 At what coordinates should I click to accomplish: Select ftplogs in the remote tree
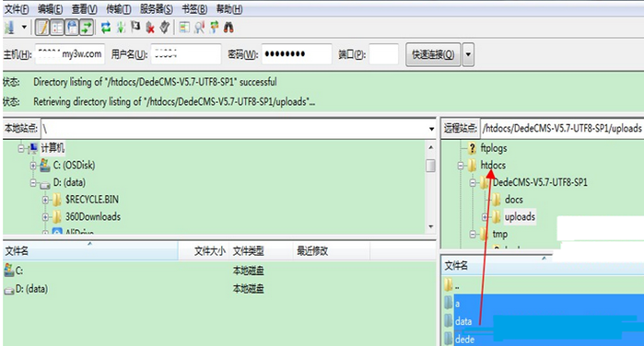pyautogui.click(x=494, y=148)
